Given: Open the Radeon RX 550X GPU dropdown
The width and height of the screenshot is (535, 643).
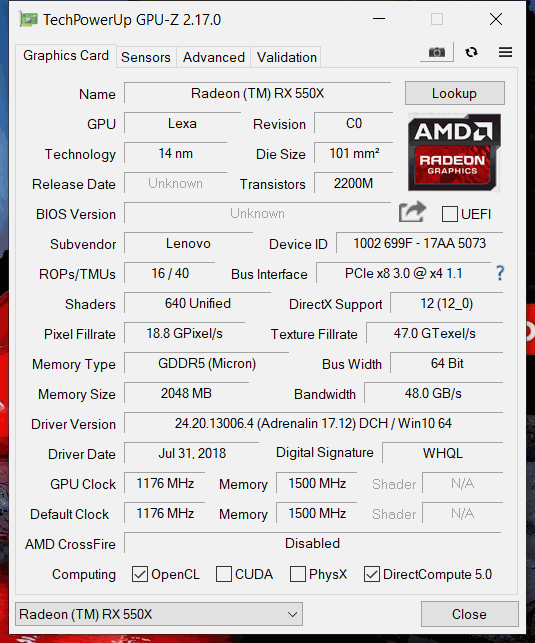Looking at the screenshot, I should tap(159, 614).
